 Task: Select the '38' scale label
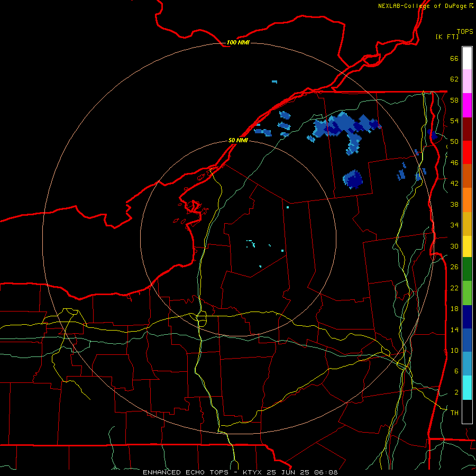[454, 204]
